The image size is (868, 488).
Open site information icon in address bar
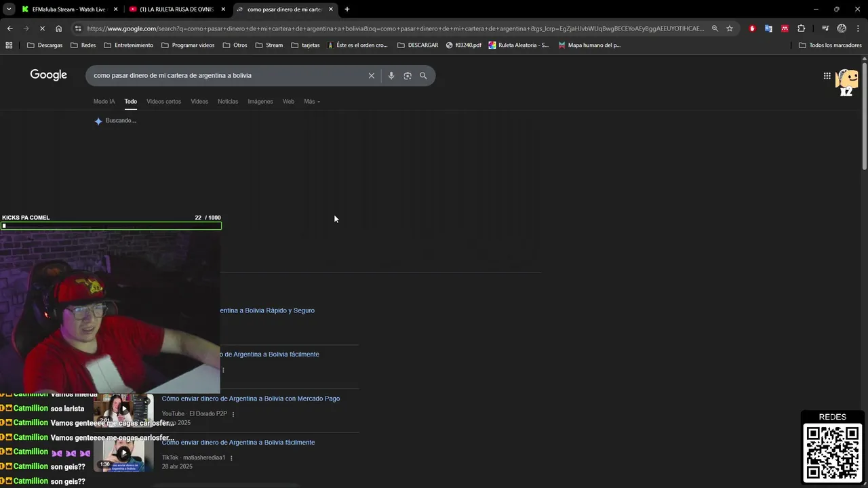click(78, 28)
